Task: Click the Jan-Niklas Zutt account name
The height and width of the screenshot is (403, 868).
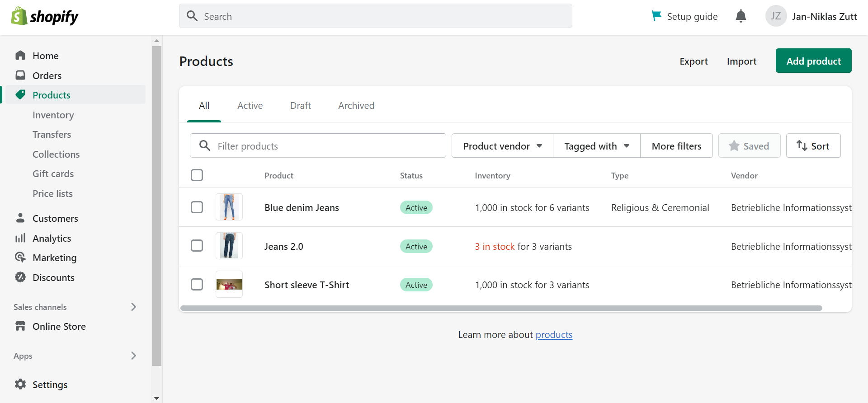Action: [825, 17]
